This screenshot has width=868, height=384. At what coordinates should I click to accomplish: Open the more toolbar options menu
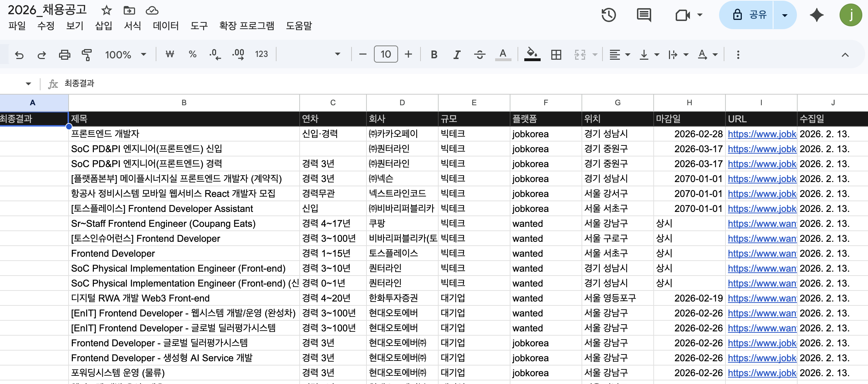click(738, 55)
